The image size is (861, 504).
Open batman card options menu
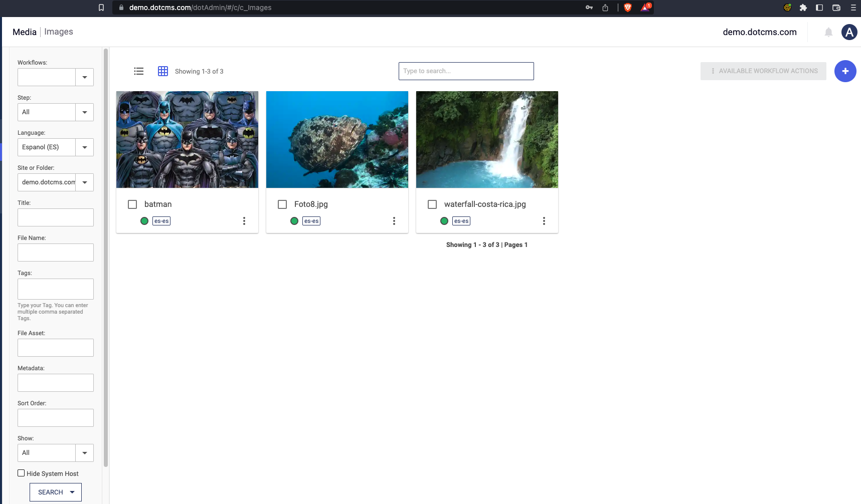click(x=244, y=220)
